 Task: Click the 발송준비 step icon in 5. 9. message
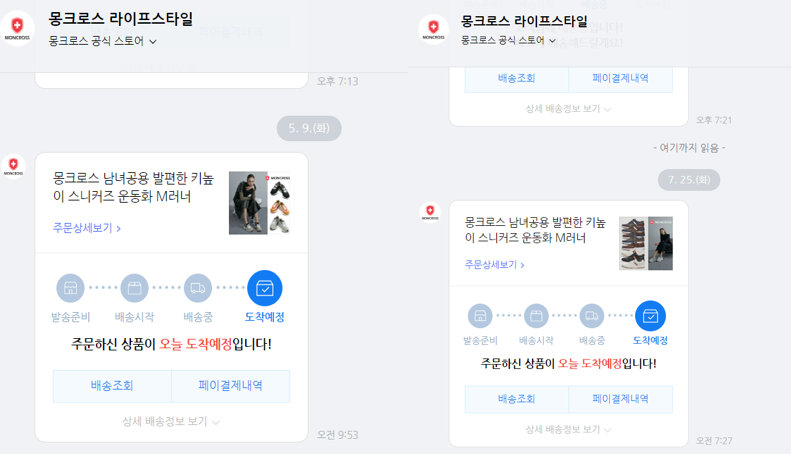(70, 288)
